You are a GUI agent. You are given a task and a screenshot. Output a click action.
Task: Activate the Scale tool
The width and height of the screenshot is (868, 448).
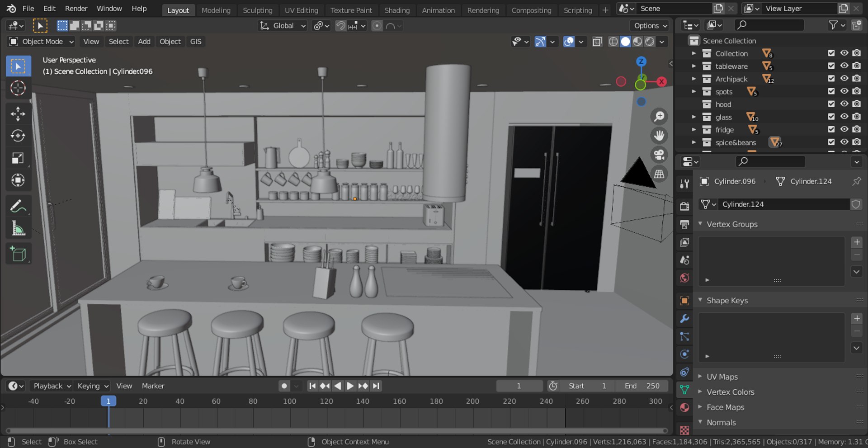(x=18, y=158)
